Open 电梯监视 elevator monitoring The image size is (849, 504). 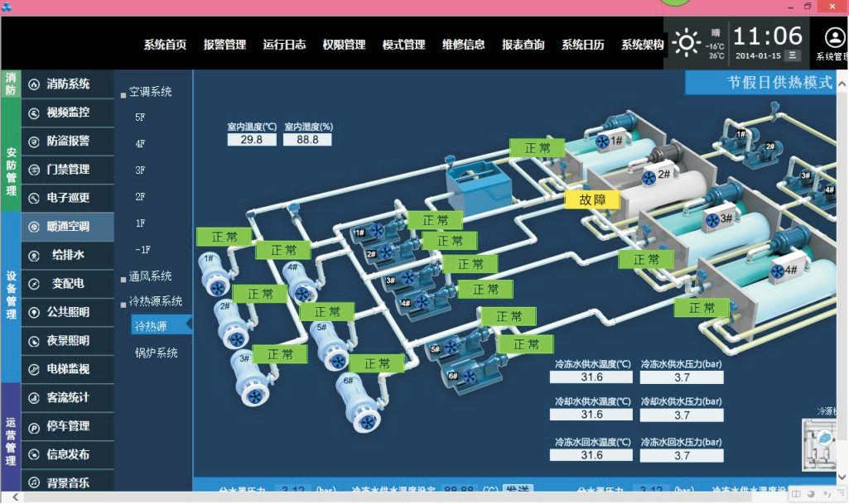tap(68, 369)
